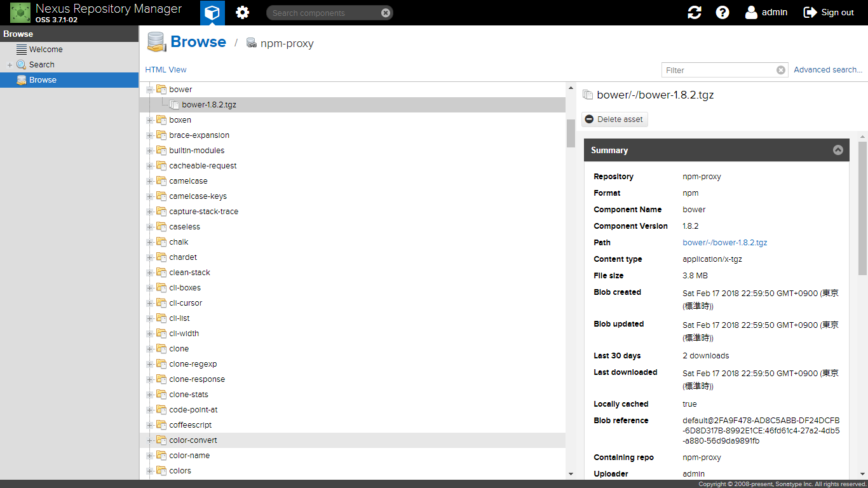
Task: Select Search in the sidebar
Action: pyautogui.click(x=69, y=65)
